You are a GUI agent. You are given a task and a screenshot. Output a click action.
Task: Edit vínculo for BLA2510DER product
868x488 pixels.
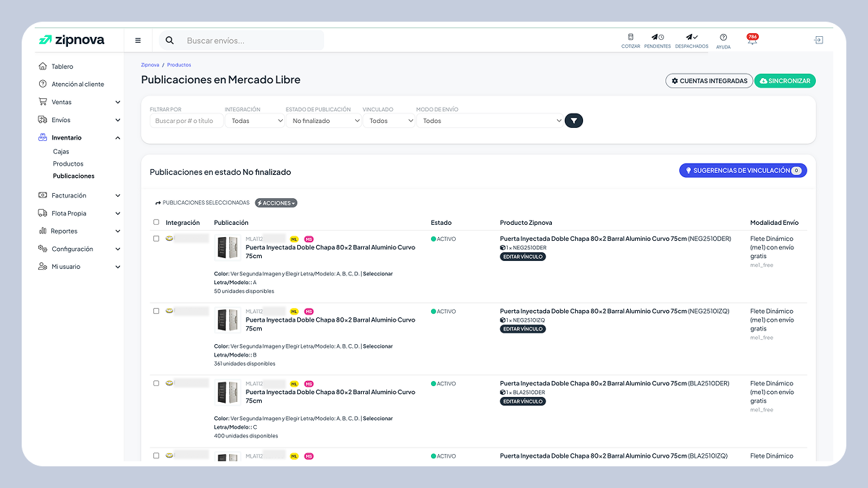coord(523,401)
